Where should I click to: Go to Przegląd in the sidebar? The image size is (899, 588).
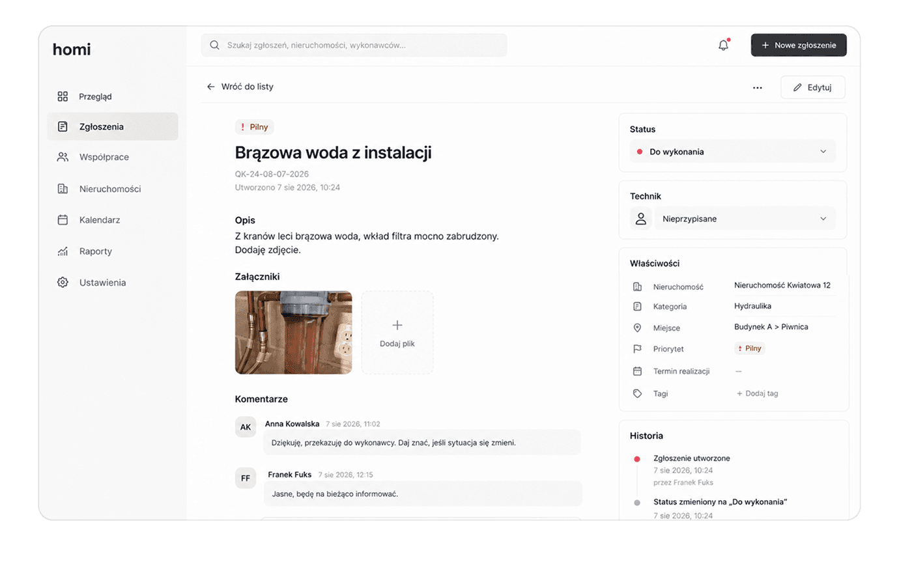click(113, 96)
